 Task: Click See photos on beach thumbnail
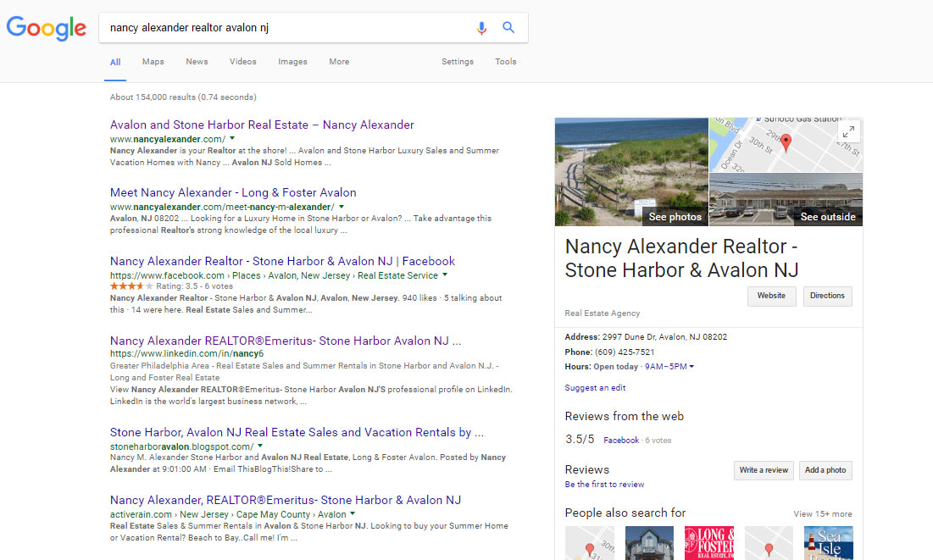(631, 172)
